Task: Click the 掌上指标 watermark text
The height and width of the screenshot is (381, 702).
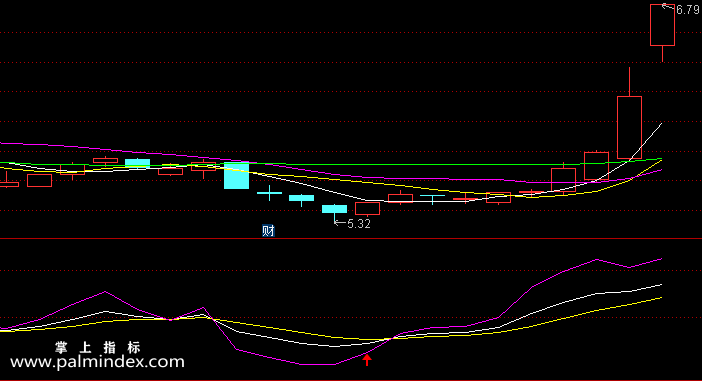Action: pos(98,347)
